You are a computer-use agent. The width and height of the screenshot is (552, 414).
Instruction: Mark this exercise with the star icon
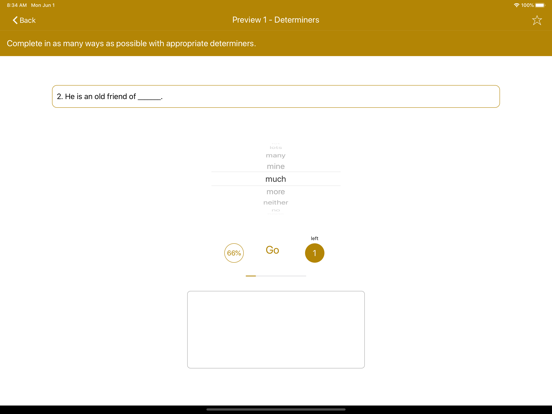537,20
